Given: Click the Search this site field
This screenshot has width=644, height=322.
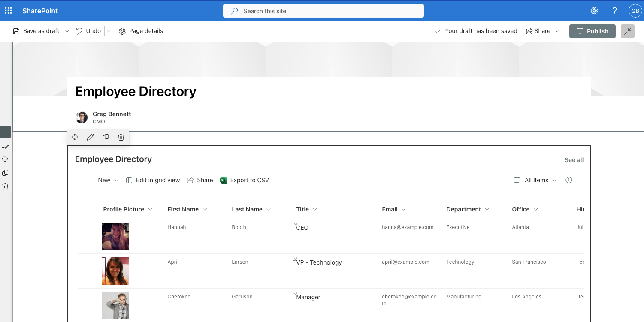Looking at the screenshot, I should click(x=323, y=11).
